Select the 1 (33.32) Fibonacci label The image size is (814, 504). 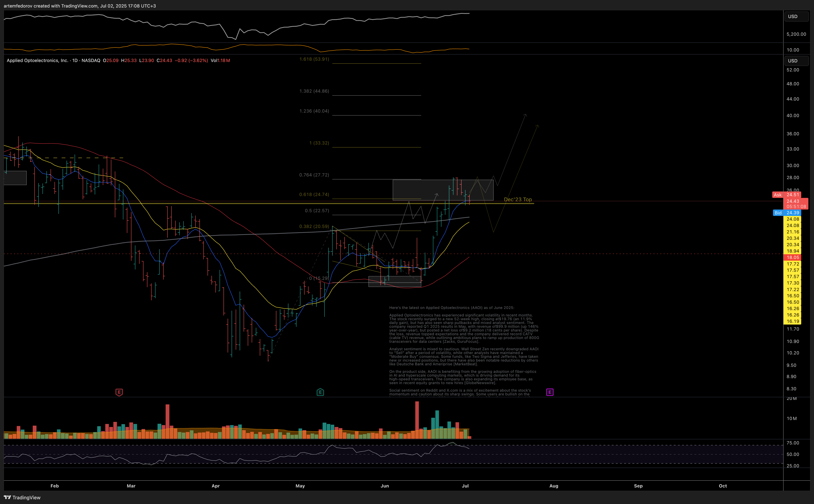[x=319, y=143]
